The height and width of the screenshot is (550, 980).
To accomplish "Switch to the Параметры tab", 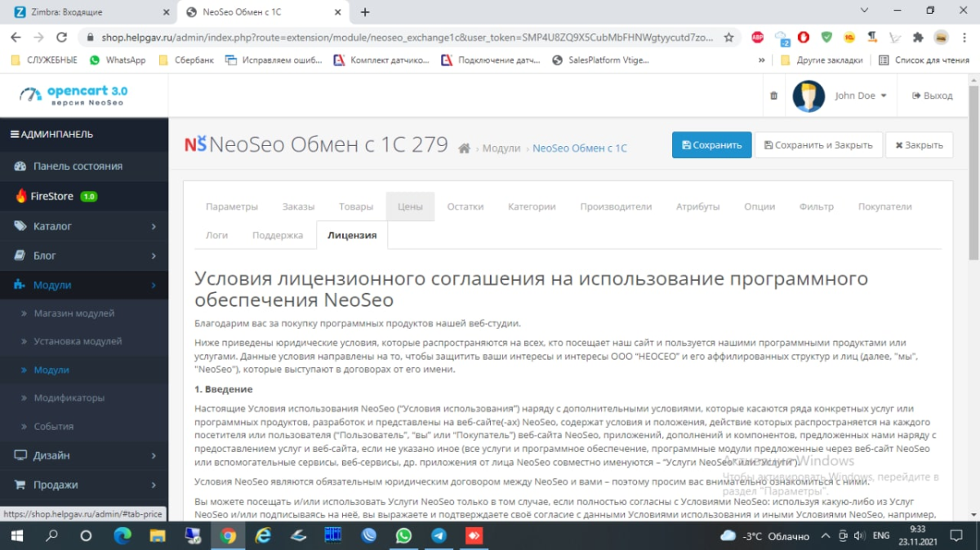I will pyautogui.click(x=232, y=206).
